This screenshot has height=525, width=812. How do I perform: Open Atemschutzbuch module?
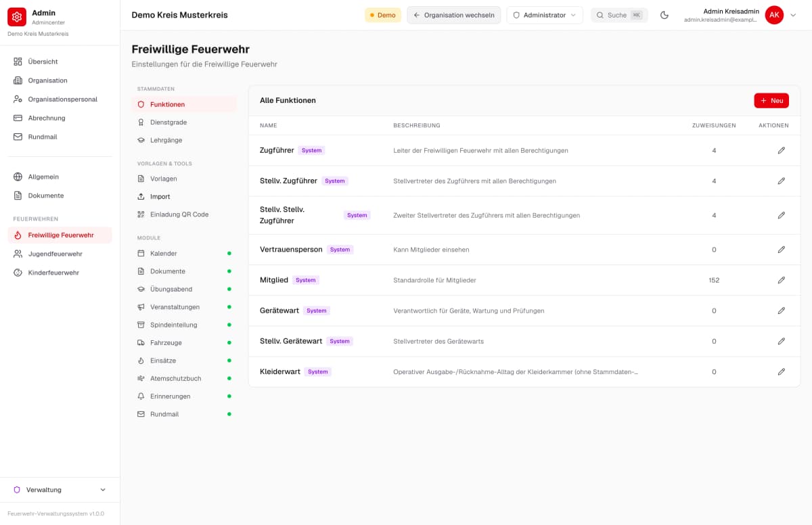click(184, 378)
